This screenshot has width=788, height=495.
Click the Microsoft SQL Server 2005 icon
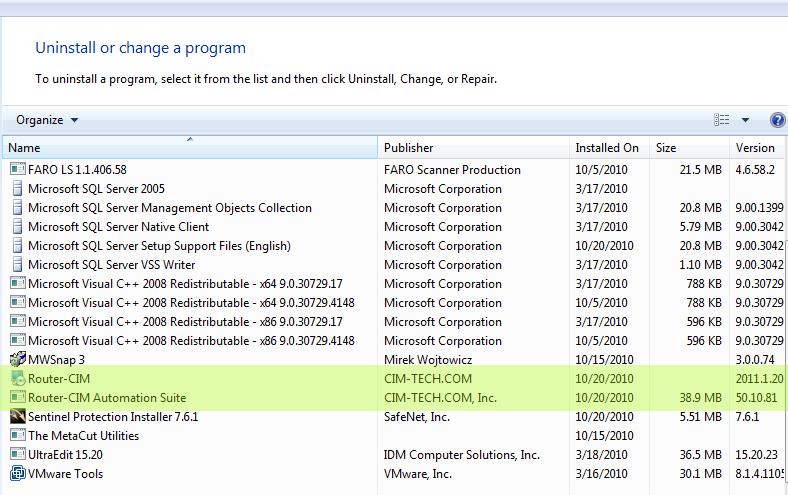tap(18, 188)
